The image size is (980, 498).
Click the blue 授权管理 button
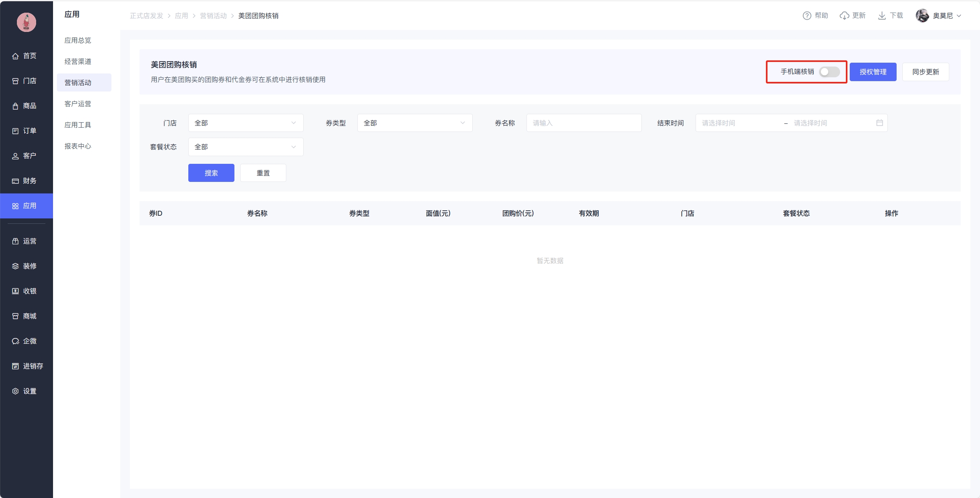pos(873,72)
